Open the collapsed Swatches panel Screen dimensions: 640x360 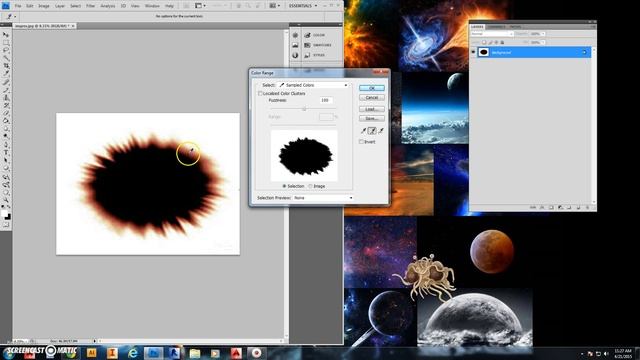tap(318, 45)
